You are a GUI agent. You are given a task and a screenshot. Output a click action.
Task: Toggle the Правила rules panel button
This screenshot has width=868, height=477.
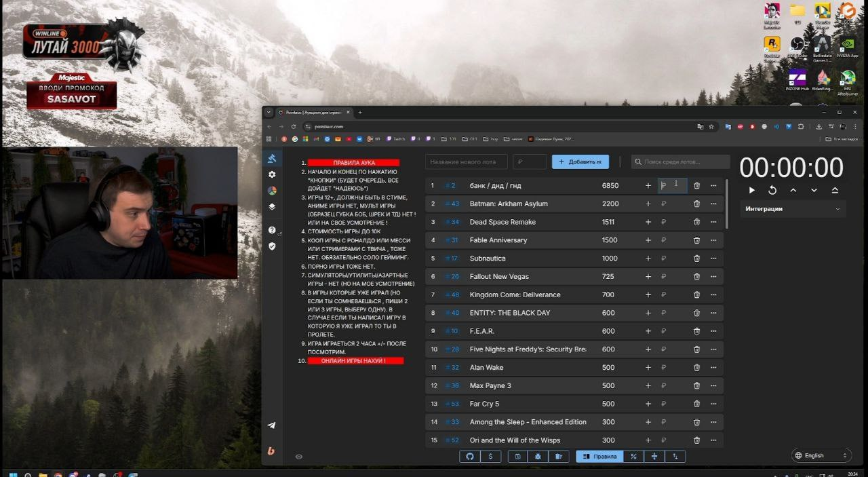599,457
